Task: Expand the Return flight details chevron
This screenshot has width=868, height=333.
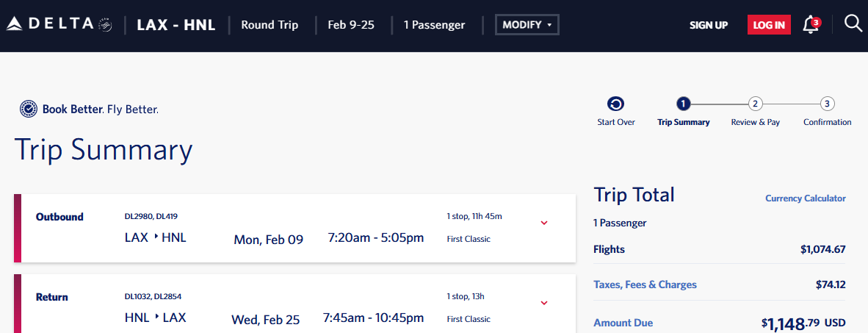Action: click(543, 303)
